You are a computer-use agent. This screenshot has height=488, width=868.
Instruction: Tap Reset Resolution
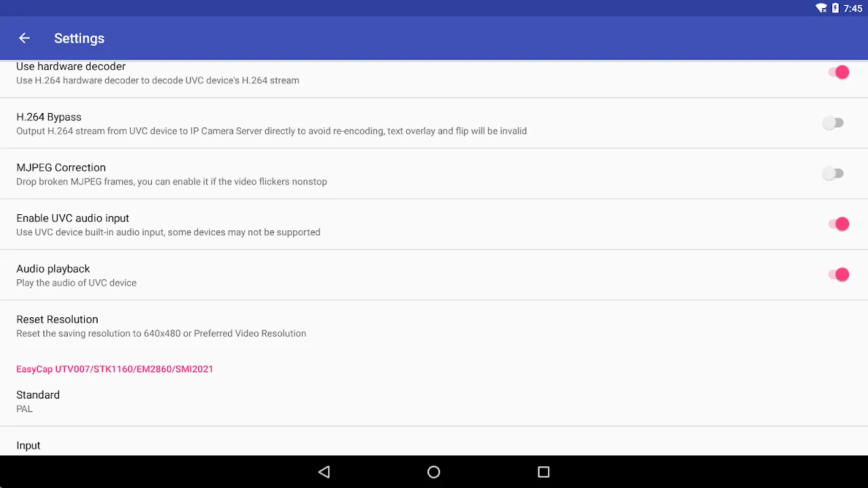tap(434, 325)
